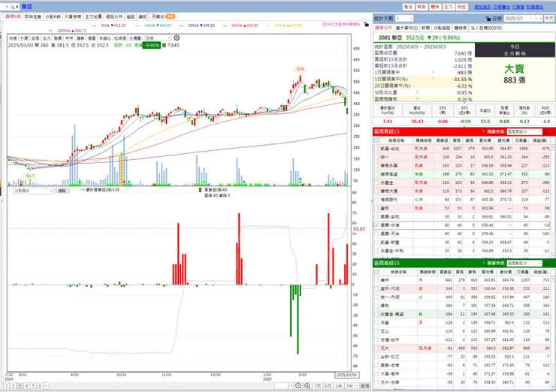Go to chart page 6

(x=40, y=386)
